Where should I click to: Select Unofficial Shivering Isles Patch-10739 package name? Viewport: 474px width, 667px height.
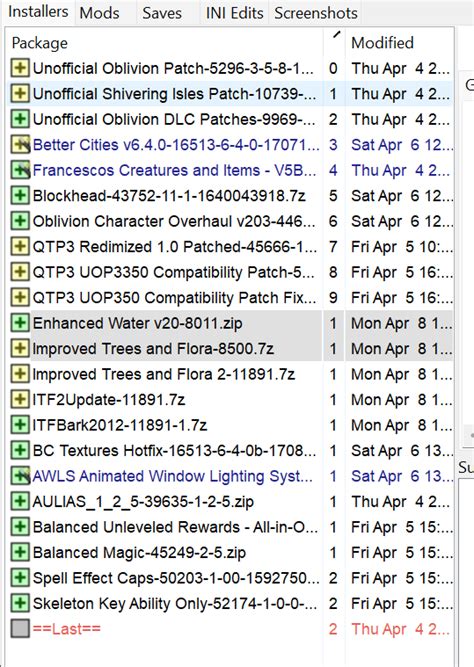(x=174, y=94)
